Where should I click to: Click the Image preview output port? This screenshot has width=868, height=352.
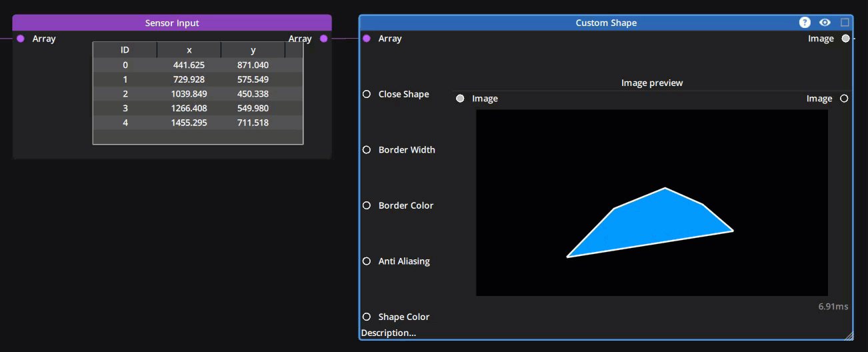(844, 99)
